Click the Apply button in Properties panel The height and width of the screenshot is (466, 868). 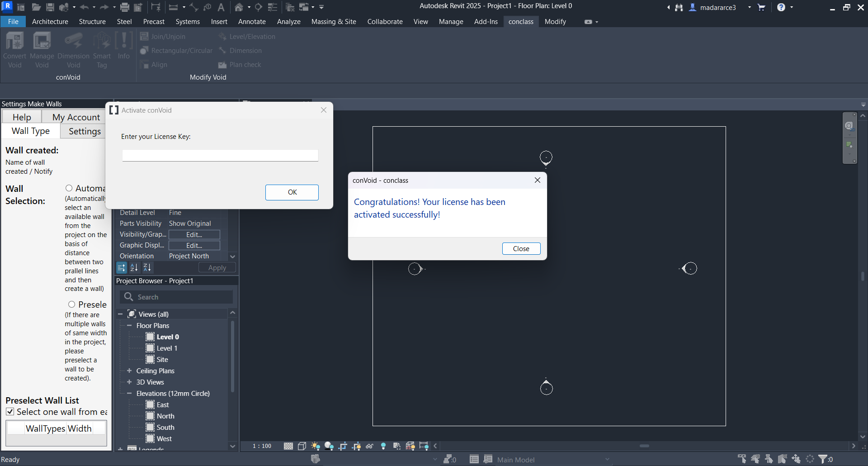click(x=217, y=268)
